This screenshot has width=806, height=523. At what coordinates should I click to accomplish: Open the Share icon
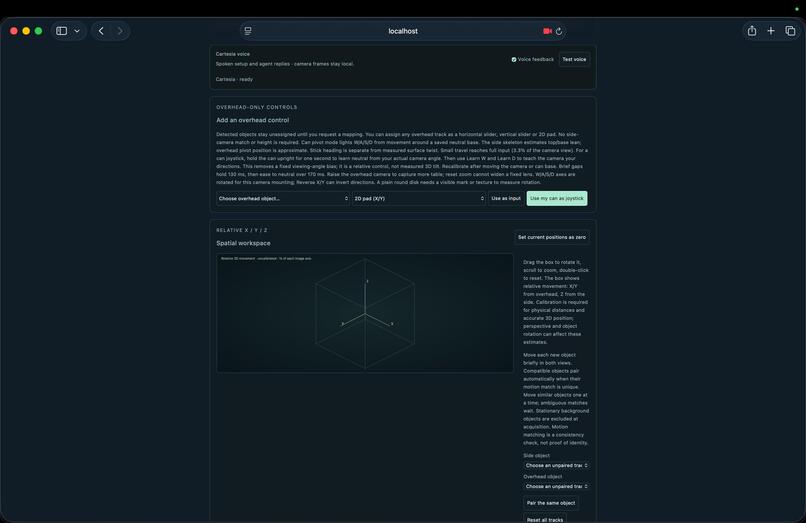(752, 31)
